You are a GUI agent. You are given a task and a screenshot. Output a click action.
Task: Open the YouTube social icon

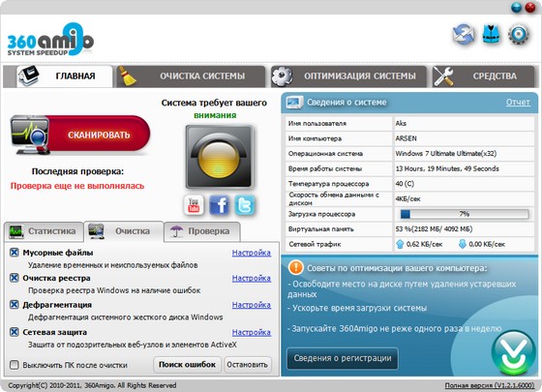[194, 205]
